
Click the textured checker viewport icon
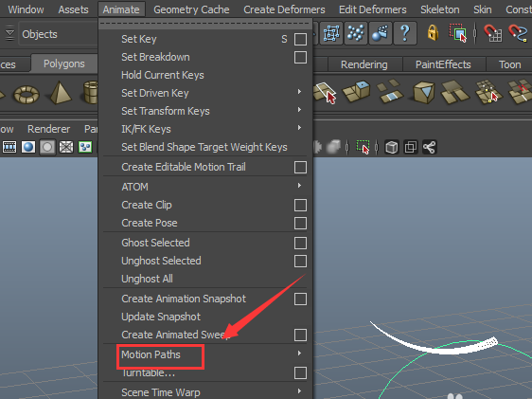pyautogui.click(x=85, y=147)
